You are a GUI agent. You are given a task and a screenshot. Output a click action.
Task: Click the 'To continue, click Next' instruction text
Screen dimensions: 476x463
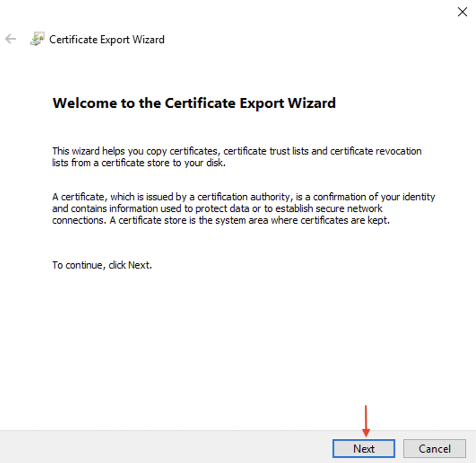[x=102, y=265]
